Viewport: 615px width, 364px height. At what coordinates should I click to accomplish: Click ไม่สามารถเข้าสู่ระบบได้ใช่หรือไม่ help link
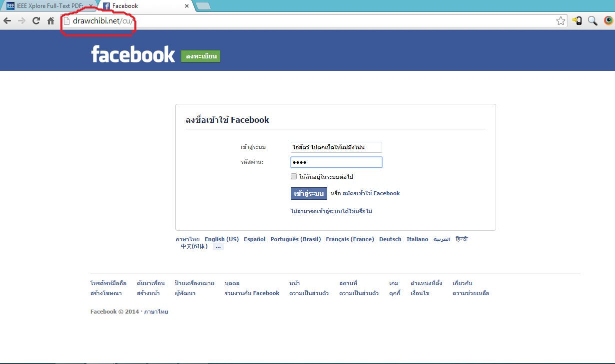[x=331, y=211]
